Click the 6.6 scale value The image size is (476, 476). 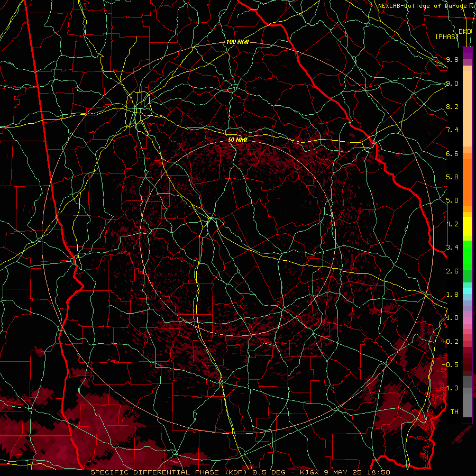click(452, 153)
